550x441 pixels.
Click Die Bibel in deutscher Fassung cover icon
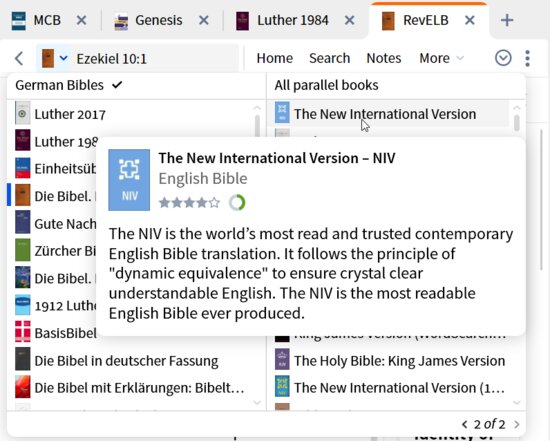23,359
